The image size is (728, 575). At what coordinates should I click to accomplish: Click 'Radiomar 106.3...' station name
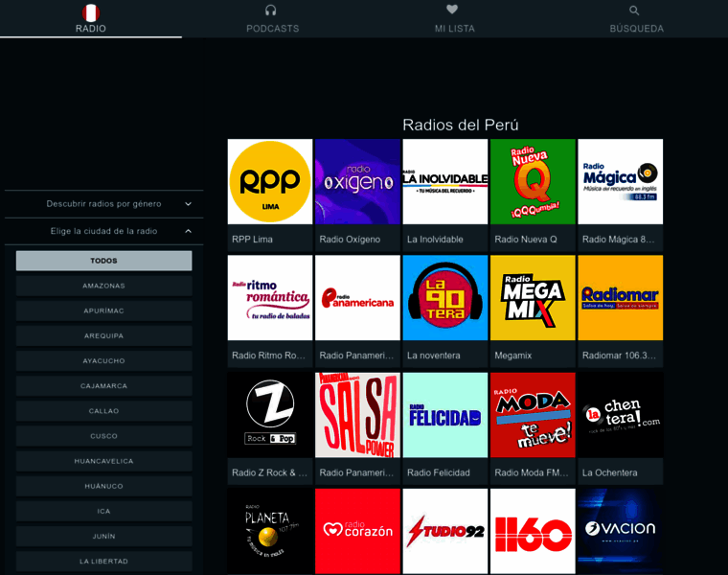click(619, 356)
